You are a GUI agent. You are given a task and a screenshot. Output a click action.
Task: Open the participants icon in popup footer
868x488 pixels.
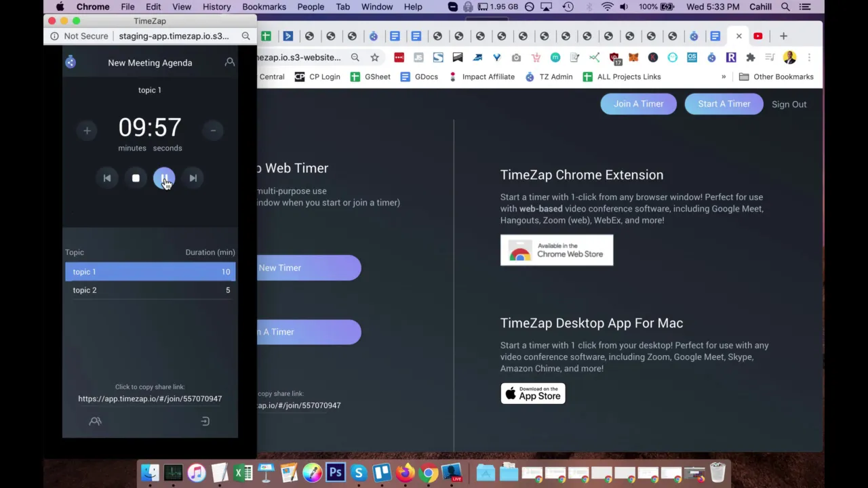[95, 421]
